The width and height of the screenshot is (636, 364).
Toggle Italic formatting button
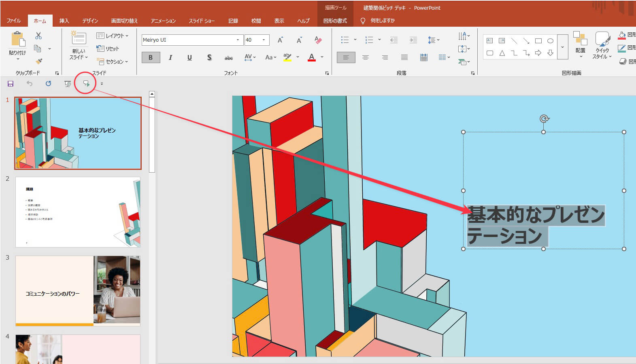[170, 57]
